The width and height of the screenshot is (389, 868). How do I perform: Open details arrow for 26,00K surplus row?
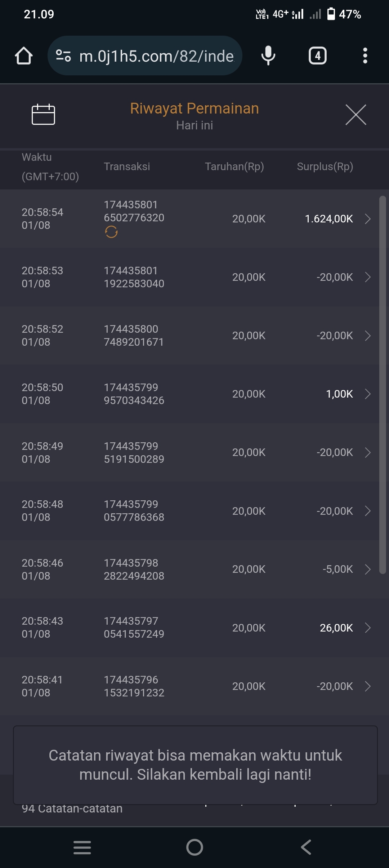pyautogui.click(x=368, y=628)
